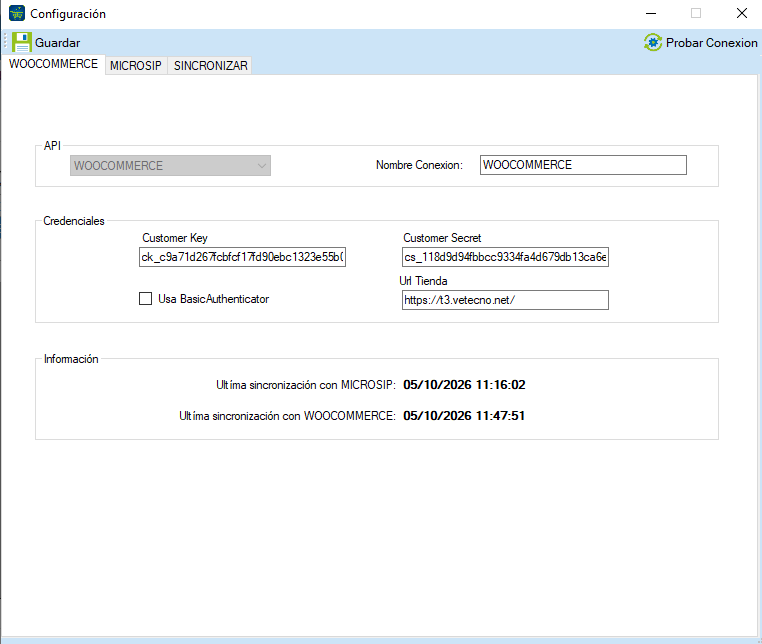Image resolution: width=762 pixels, height=644 pixels.
Task: Click the Probar Conexion gear icon
Action: 653,42
